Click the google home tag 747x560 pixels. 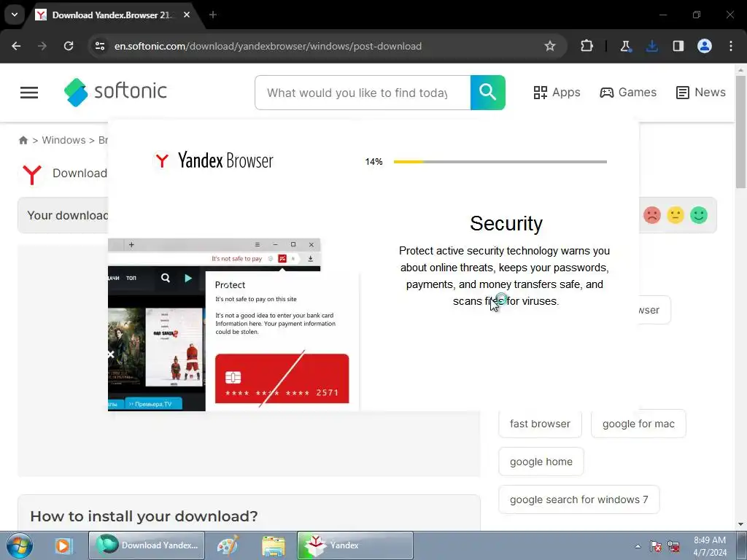pos(541,462)
